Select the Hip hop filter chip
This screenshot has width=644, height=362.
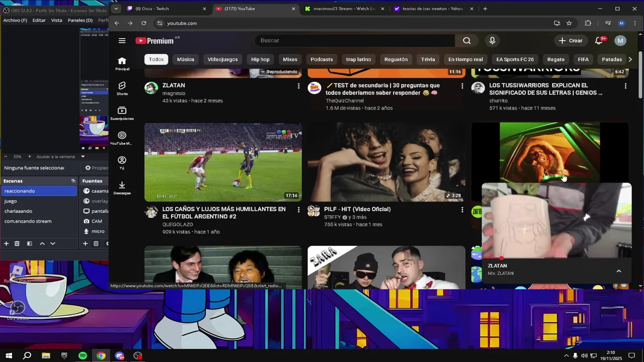point(261,59)
